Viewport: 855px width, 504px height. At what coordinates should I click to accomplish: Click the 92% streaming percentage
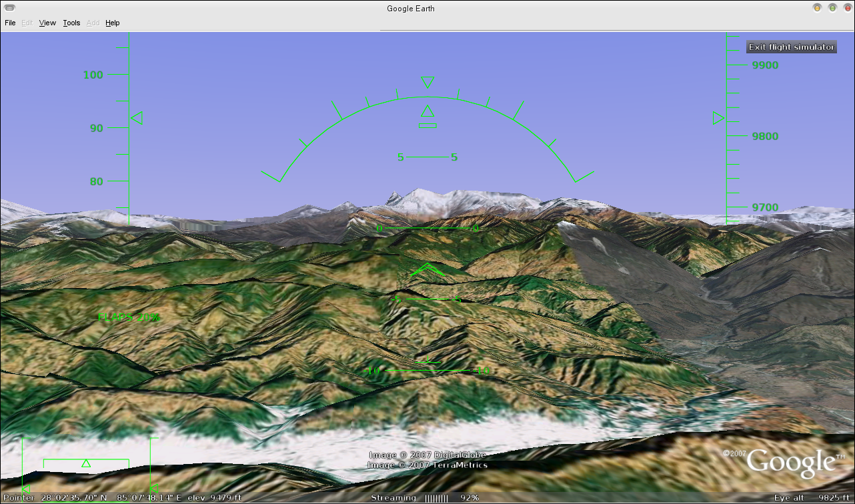click(470, 498)
